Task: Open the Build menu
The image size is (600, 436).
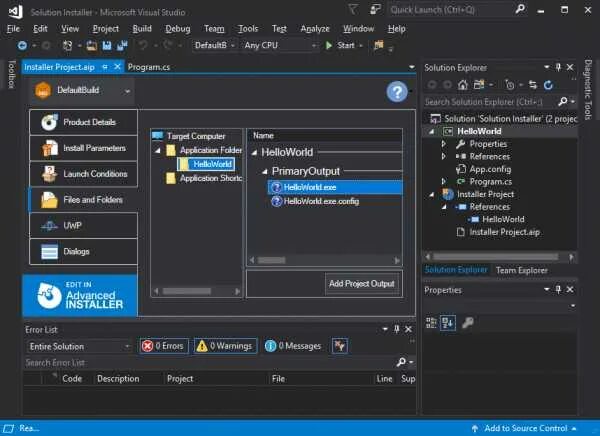Action: coord(142,29)
